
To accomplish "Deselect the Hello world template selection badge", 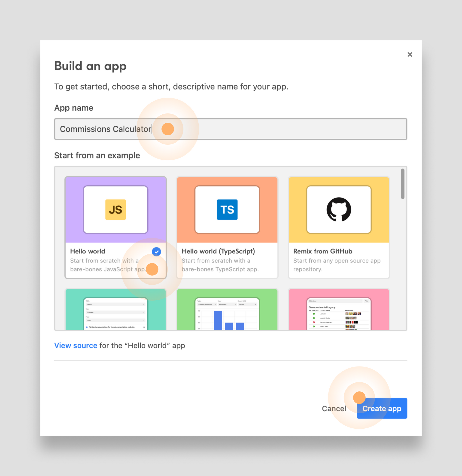I will point(156,252).
